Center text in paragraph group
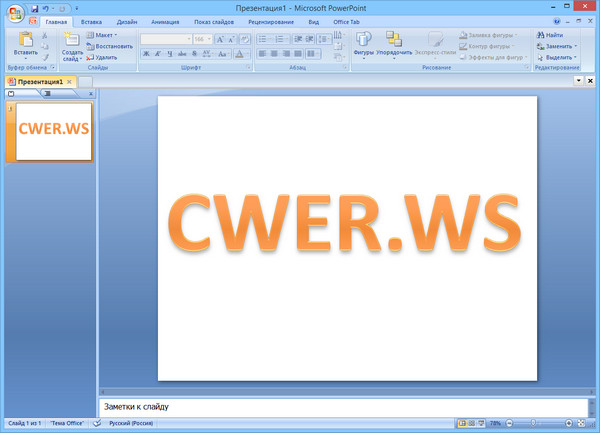The image size is (600, 433). 274,54
